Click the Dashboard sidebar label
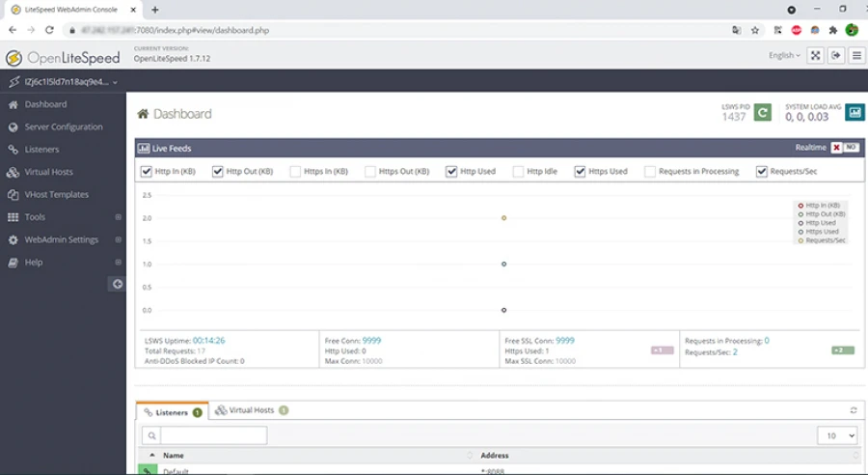The image size is (868, 475). pos(45,105)
